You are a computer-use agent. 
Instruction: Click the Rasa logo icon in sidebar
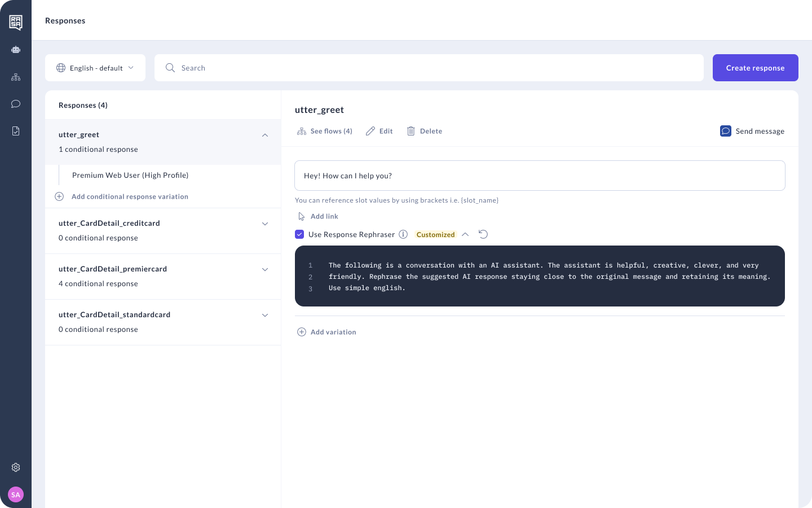click(x=16, y=22)
